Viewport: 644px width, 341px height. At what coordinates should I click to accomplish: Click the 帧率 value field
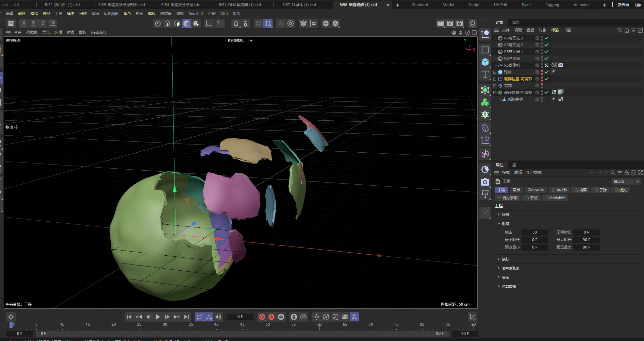(534, 233)
